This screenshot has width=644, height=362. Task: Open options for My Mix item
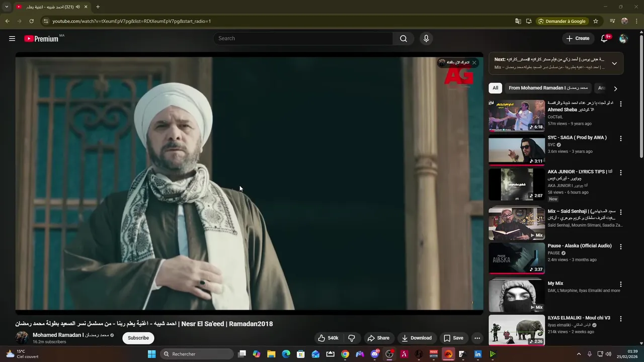(620, 284)
